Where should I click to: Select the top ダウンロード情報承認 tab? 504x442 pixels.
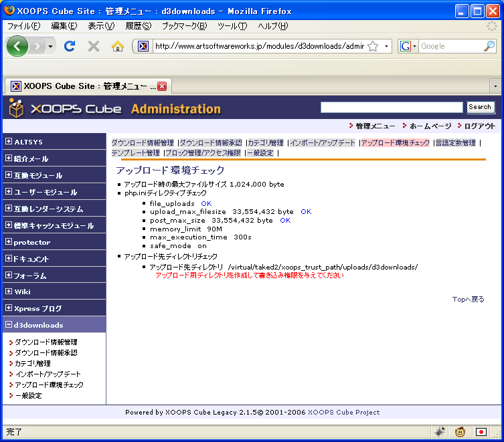pos(211,142)
